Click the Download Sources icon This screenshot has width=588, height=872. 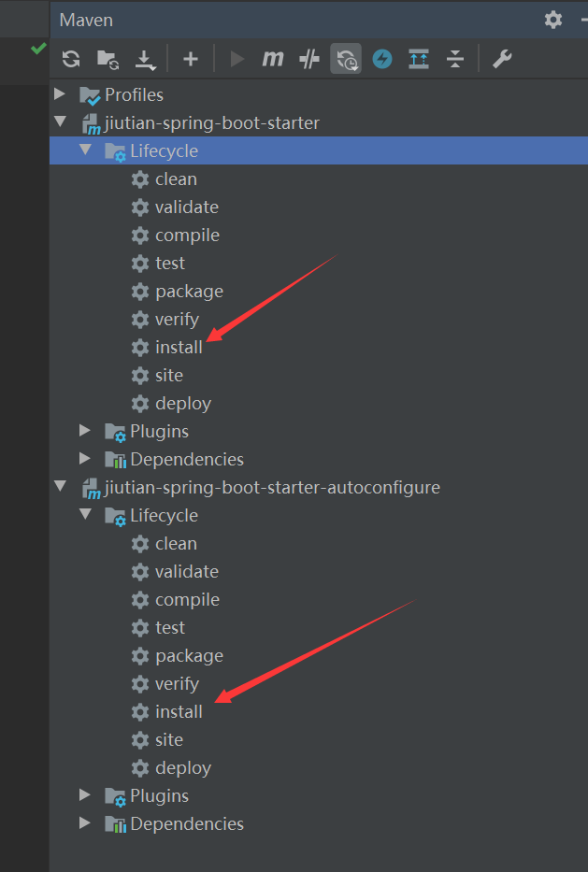point(145,60)
